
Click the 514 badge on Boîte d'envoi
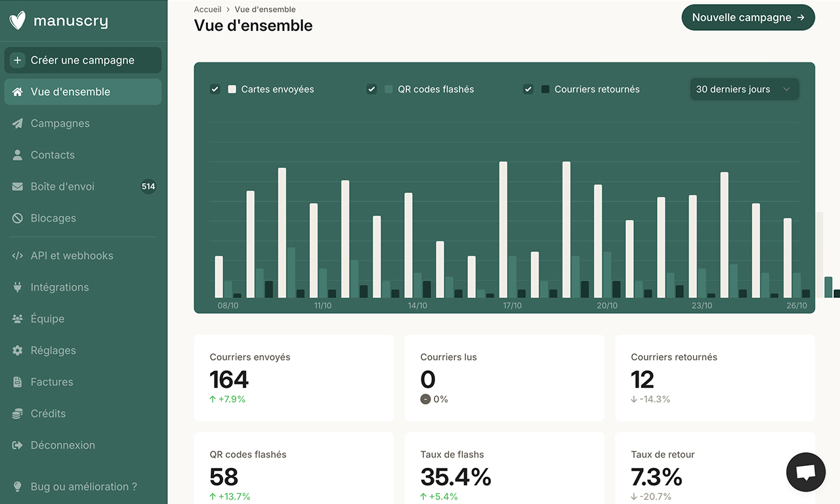[148, 186]
